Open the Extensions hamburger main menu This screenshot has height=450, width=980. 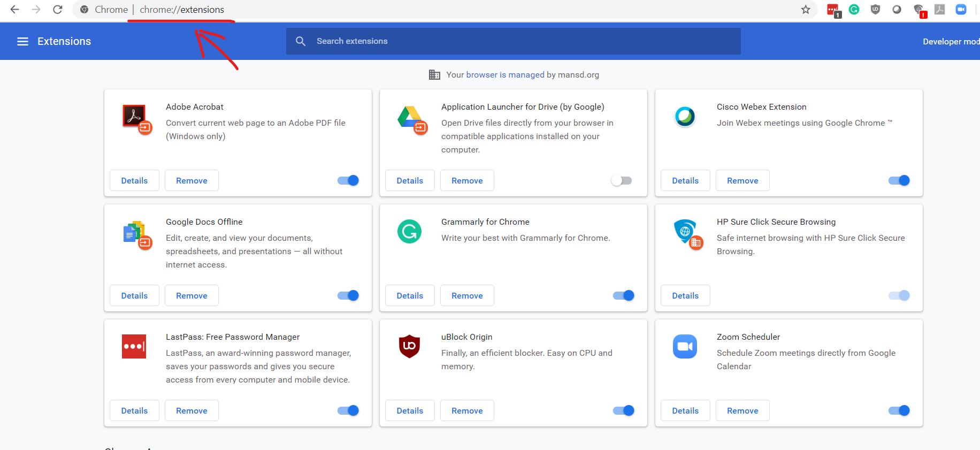tap(22, 41)
